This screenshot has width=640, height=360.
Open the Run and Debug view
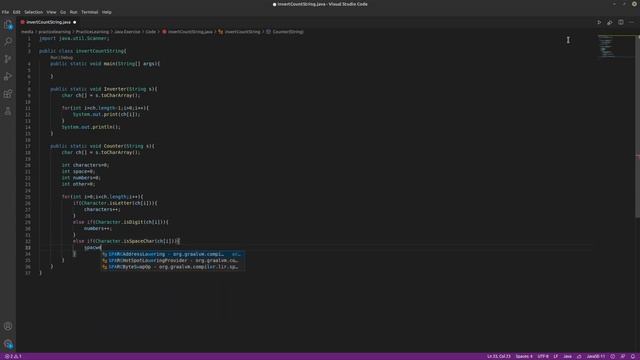pos(8,76)
